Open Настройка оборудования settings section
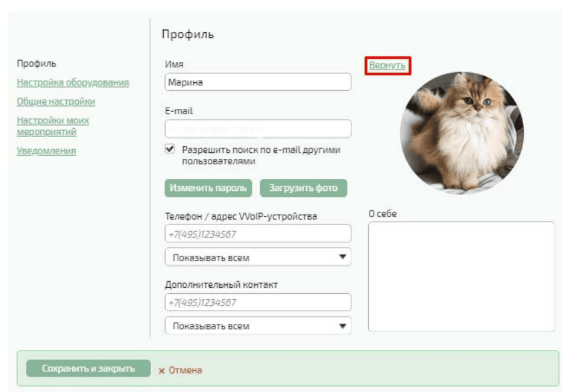 coord(73,83)
